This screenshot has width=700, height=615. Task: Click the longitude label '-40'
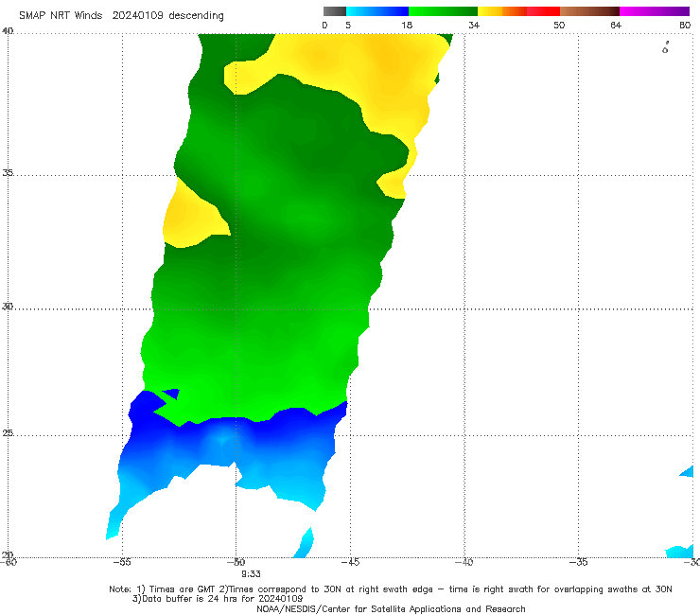click(464, 562)
